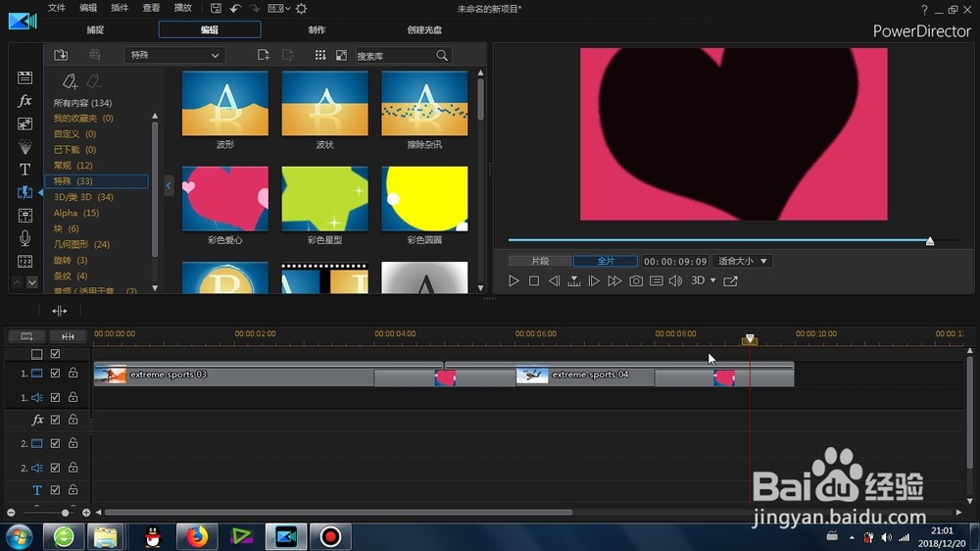Select the 彩色爱心 transition thumbnail
Image resolution: width=980 pixels, height=551 pixels.
coord(225,198)
